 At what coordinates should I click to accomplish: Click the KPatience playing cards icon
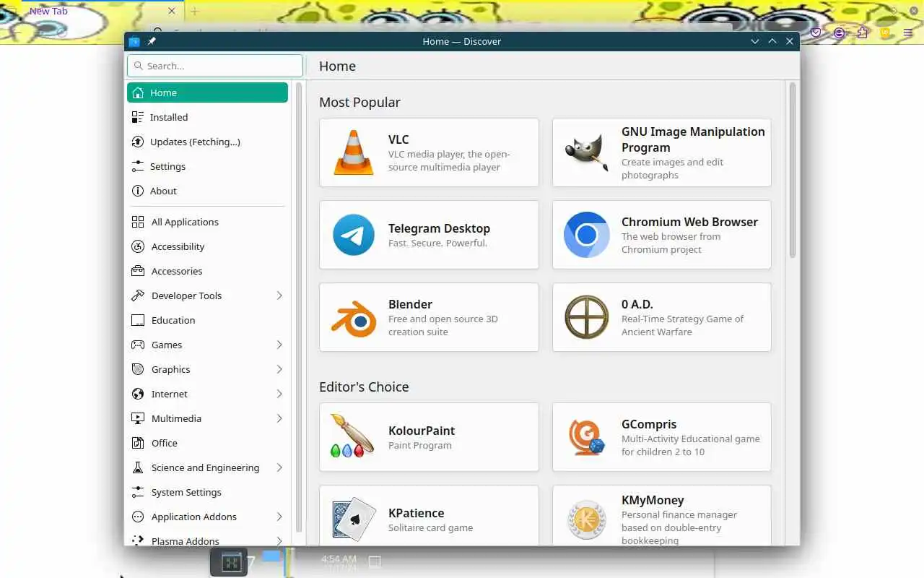click(354, 519)
